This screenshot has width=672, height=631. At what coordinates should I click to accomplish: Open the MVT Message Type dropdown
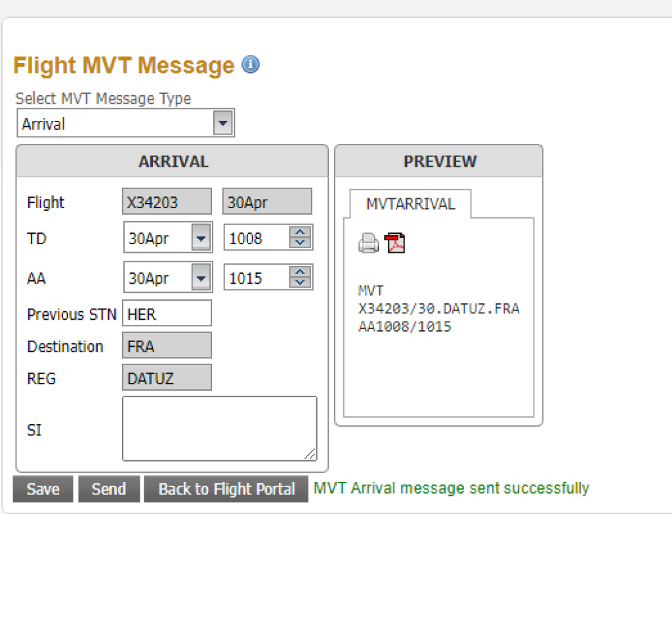(x=223, y=123)
